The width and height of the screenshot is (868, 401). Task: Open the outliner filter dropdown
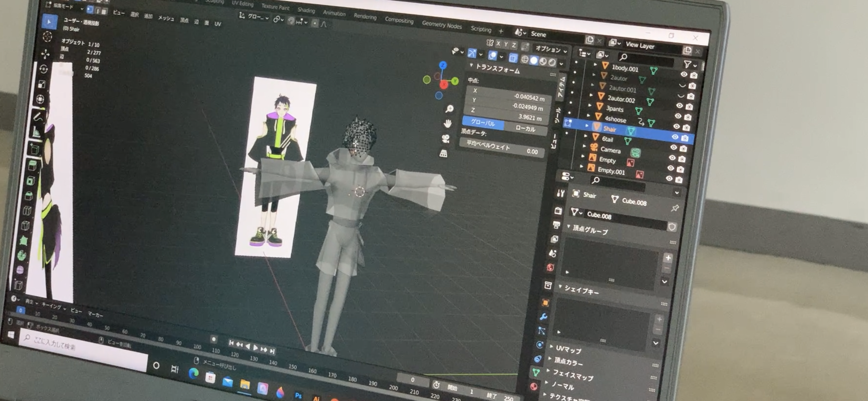coord(689,65)
